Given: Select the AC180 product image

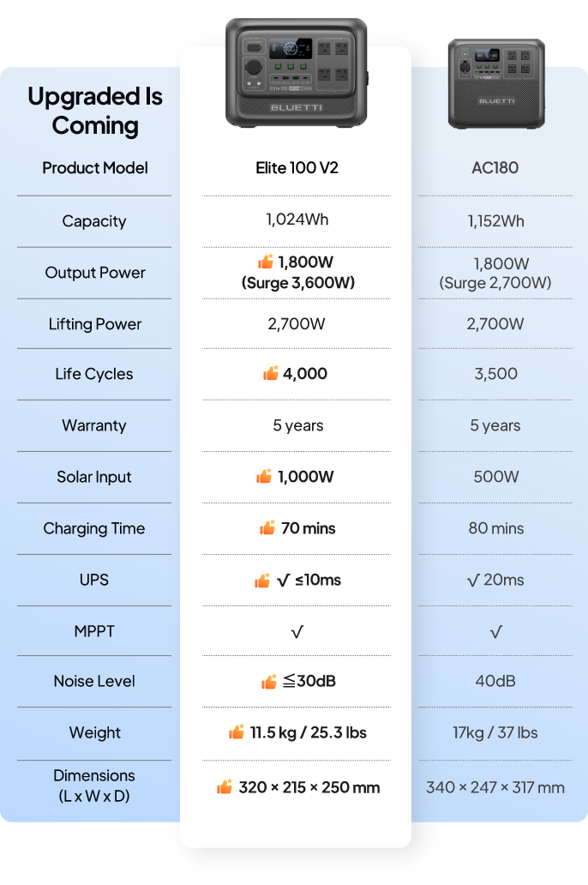Looking at the screenshot, I should click(x=496, y=83).
